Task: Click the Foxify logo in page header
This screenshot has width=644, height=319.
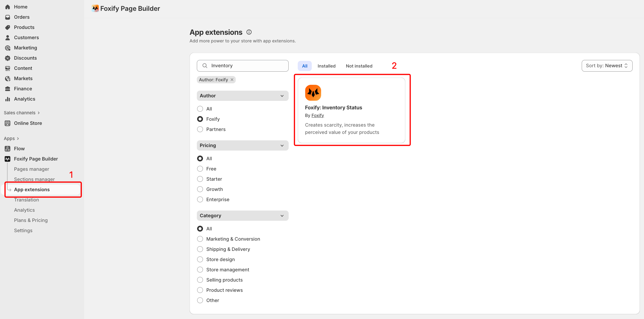Action: tap(95, 8)
